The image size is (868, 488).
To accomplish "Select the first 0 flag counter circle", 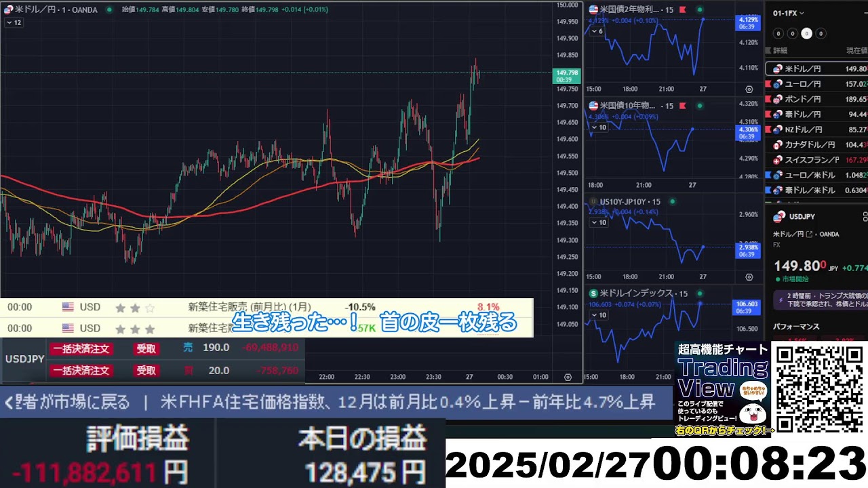I will click(x=778, y=33).
